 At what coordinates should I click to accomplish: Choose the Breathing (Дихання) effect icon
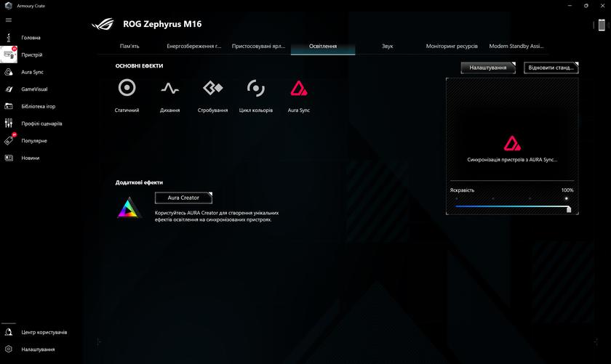169,89
